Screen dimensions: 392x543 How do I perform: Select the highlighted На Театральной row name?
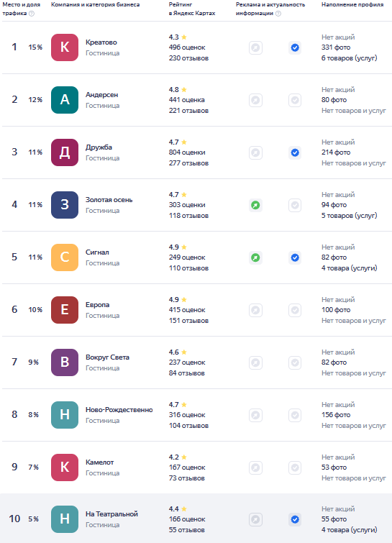pyautogui.click(x=111, y=514)
